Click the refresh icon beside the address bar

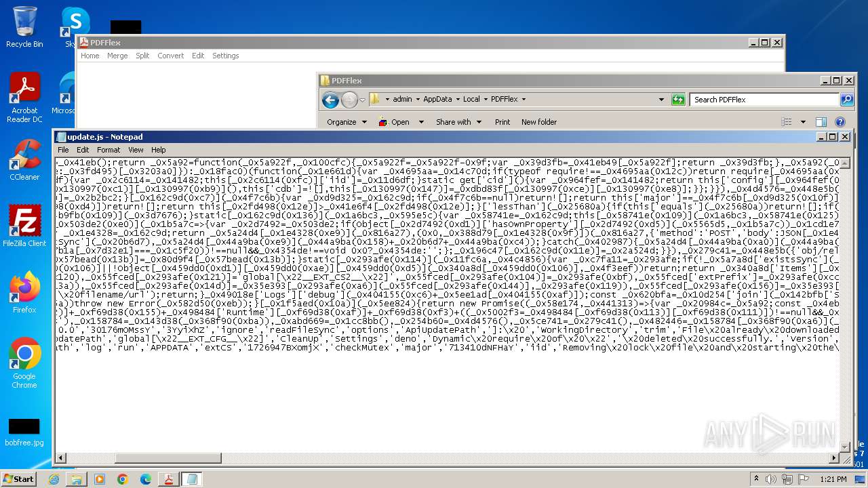pyautogui.click(x=678, y=100)
